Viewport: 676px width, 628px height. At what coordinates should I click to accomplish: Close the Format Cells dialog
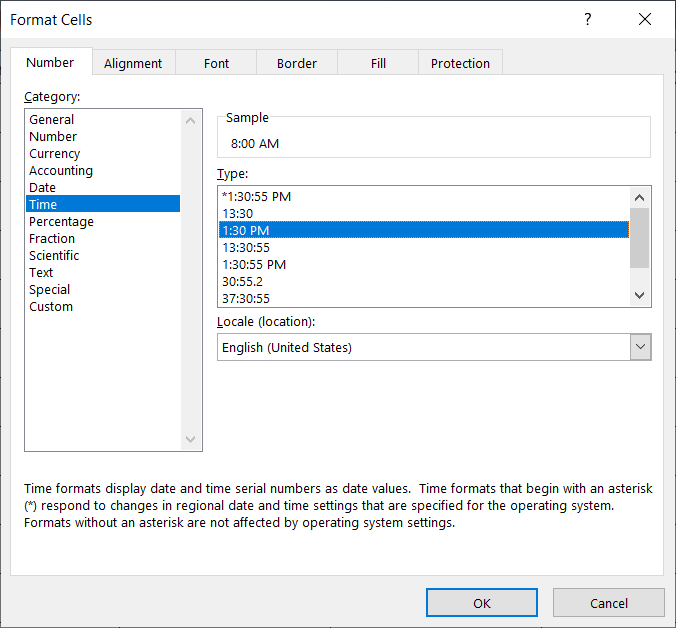pyautogui.click(x=644, y=20)
